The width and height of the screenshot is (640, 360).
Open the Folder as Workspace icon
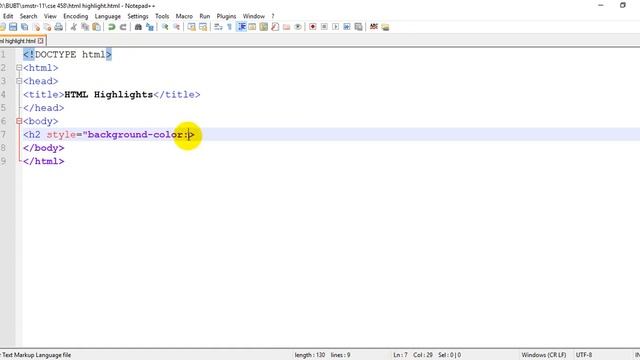287,27
